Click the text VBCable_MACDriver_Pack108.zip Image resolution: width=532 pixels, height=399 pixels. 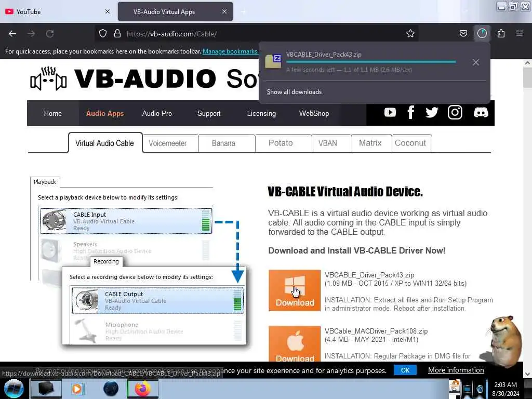click(376, 331)
